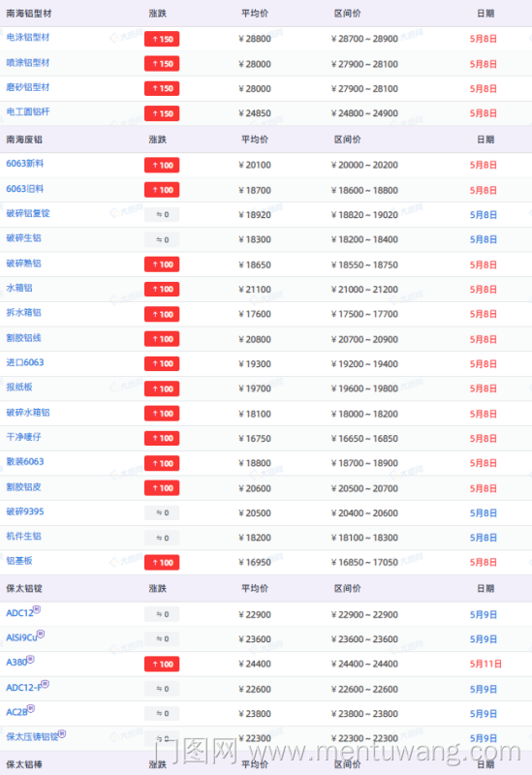Click the 6063新料 scrap aluminum link
The image size is (532, 775).
pyautogui.click(x=25, y=164)
